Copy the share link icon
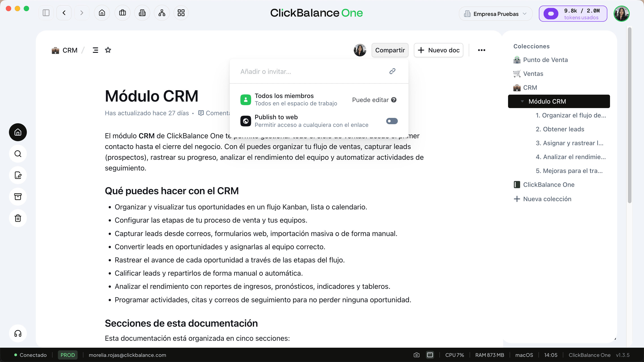This screenshot has width=644, height=362. [392, 71]
